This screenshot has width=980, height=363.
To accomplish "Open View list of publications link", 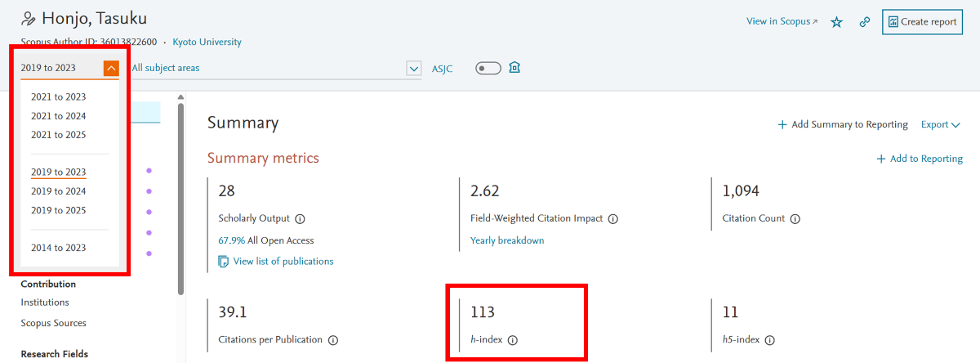I will (283, 262).
